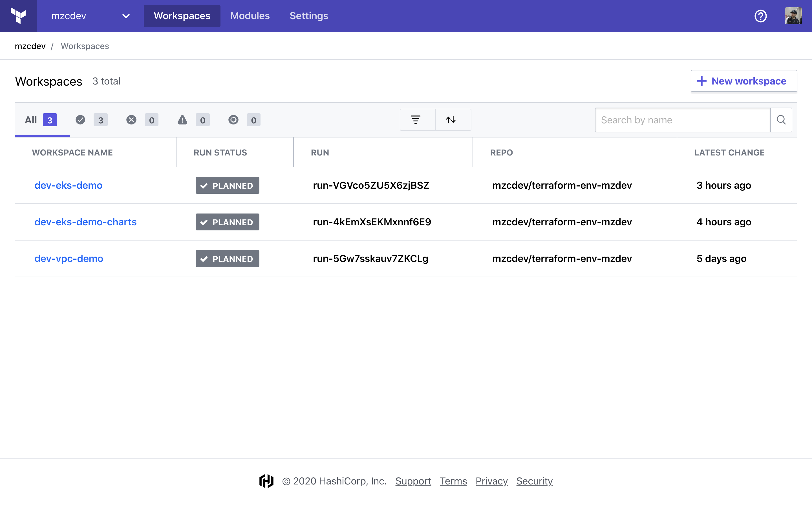The width and height of the screenshot is (812, 507).
Task: Open the Settings menu item
Action: coord(309,16)
